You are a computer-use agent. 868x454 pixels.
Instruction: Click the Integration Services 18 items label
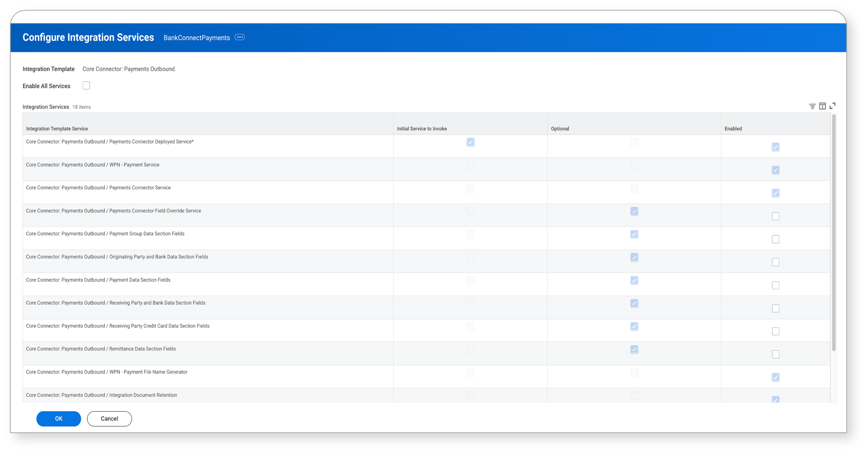57,107
